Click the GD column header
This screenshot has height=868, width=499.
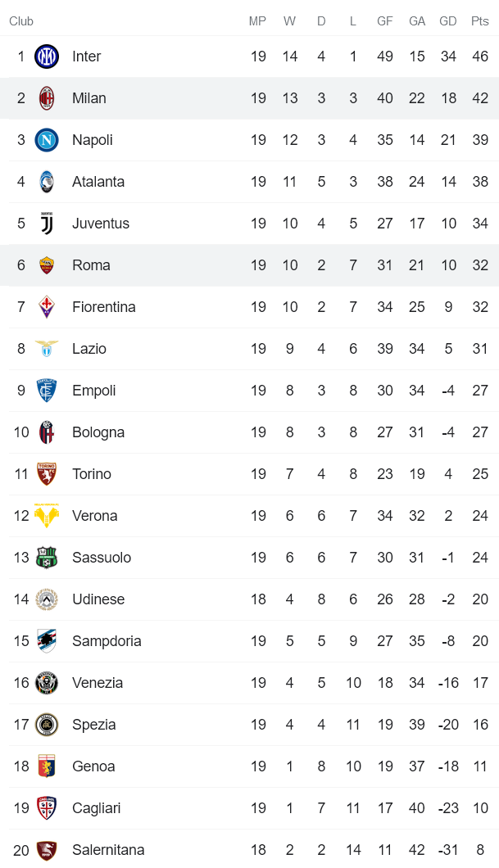tap(448, 21)
